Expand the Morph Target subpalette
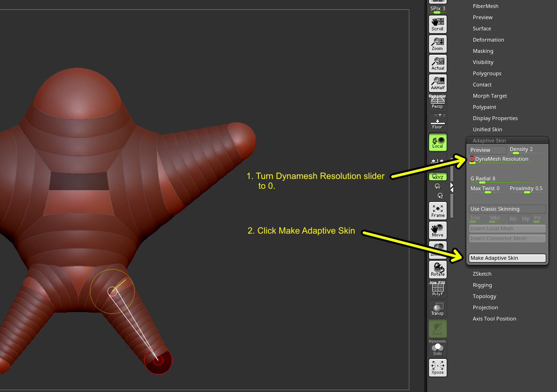Image resolution: width=557 pixels, height=392 pixels. point(490,96)
